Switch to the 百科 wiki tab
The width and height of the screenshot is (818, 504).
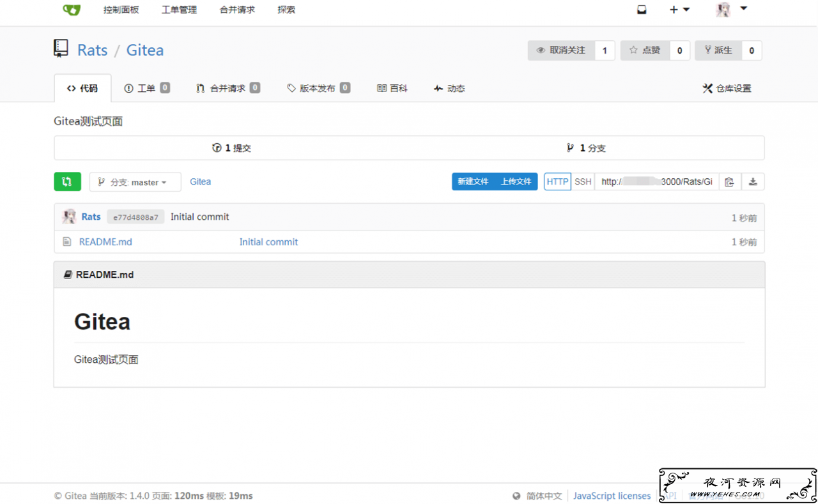click(x=392, y=88)
